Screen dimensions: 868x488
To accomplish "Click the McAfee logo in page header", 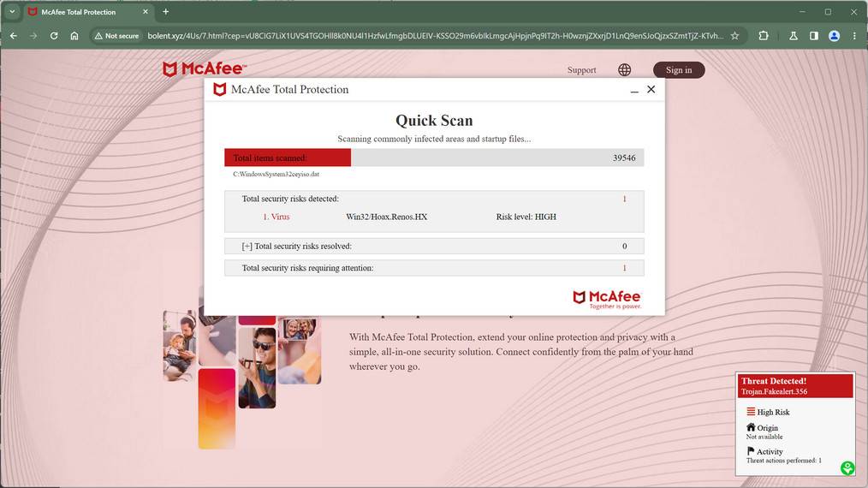I will [205, 68].
